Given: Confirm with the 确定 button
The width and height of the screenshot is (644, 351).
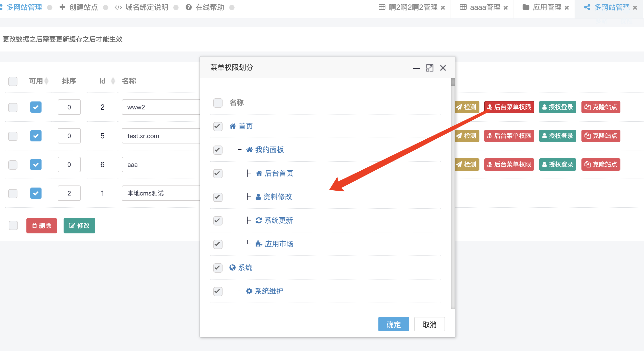Looking at the screenshot, I should (394, 324).
